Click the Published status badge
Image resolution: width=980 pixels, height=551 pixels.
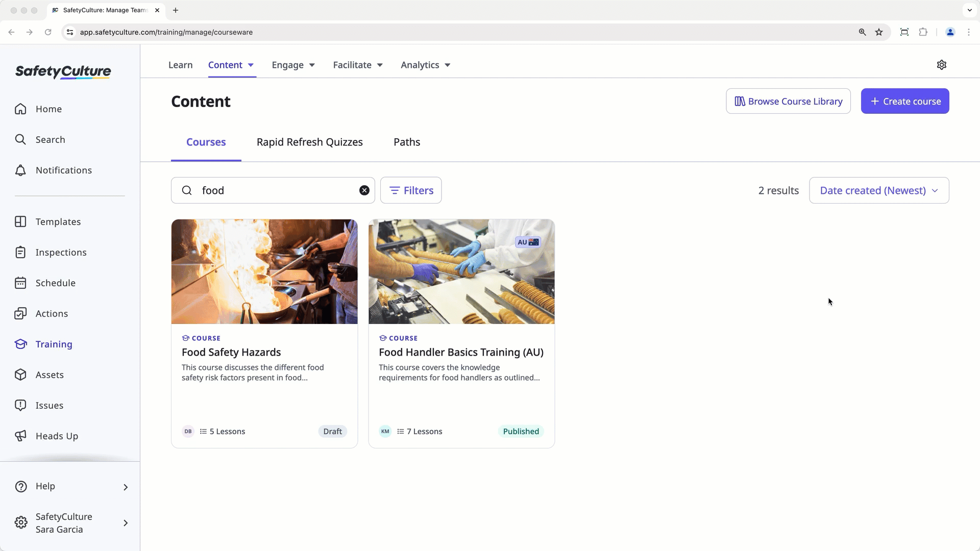[521, 431]
